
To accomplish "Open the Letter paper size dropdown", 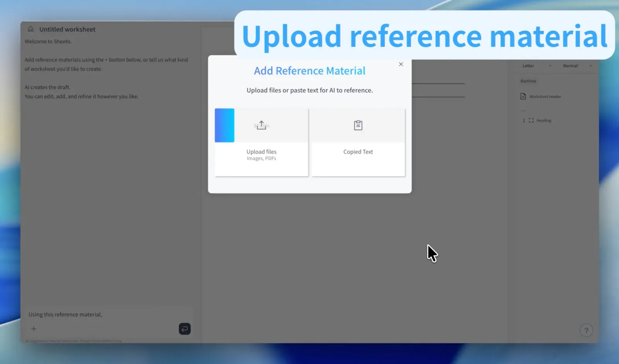I will click(537, 66).
